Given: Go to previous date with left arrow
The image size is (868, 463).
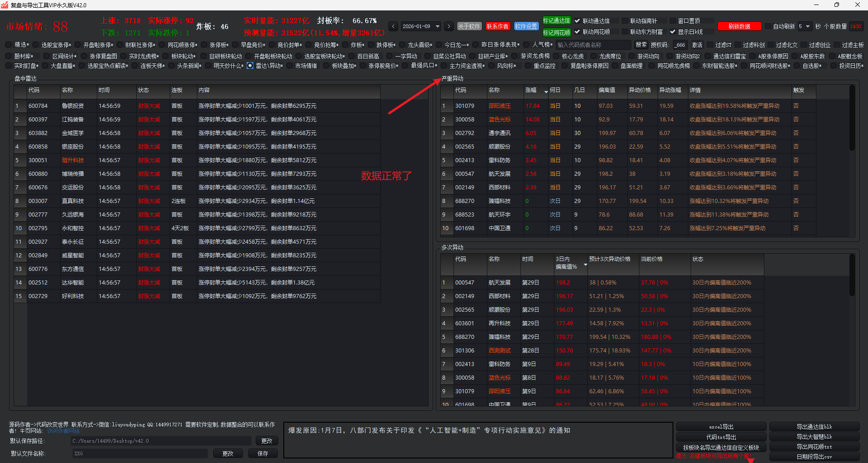Looking at the screenshot, I should (393, 26).
